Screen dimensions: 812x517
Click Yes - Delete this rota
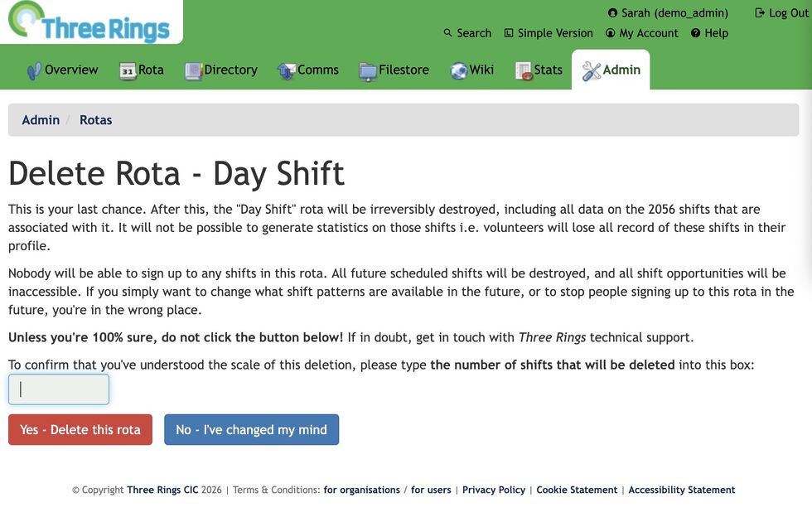[80, 429]
